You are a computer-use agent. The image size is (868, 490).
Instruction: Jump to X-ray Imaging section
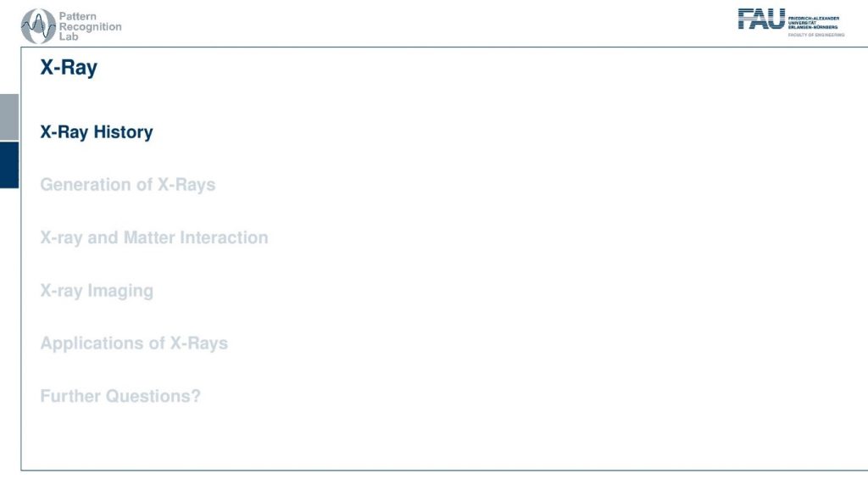97,291
